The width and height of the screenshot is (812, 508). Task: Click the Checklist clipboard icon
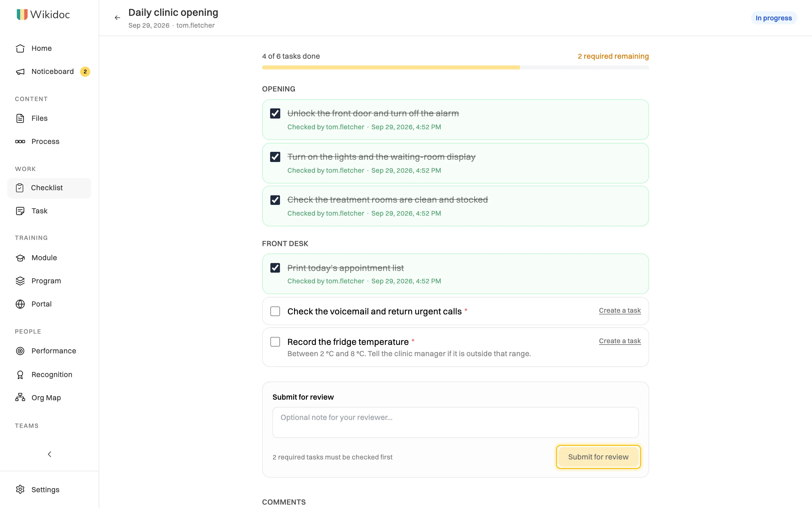coord(20,188)
